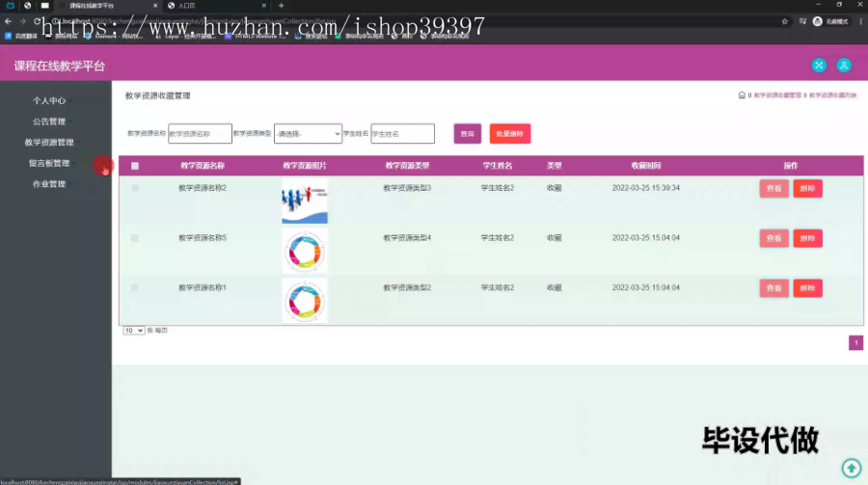This screenshot has width=868, height=485.
Task: Focus the 学生姓名 search input
Action: pos(402,133)
